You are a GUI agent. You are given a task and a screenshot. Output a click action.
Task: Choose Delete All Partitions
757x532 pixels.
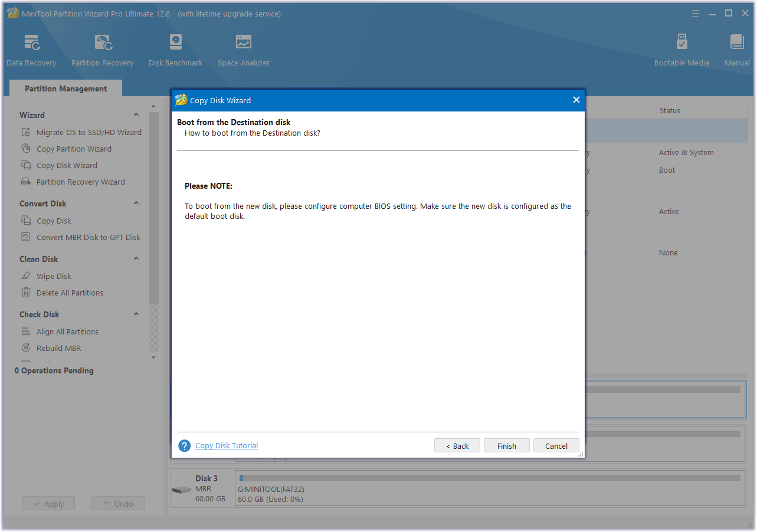pos(70,293)
